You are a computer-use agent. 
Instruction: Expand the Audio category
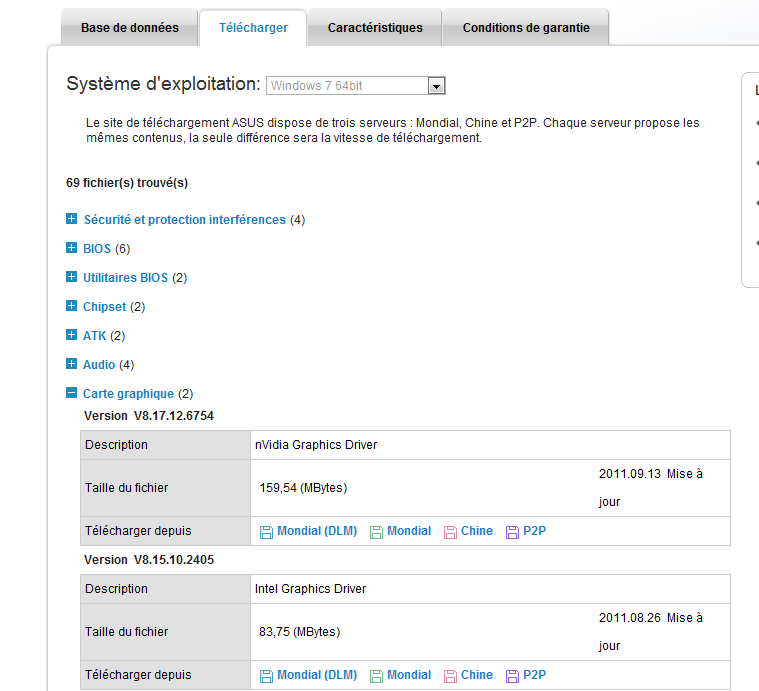point(99,365)
